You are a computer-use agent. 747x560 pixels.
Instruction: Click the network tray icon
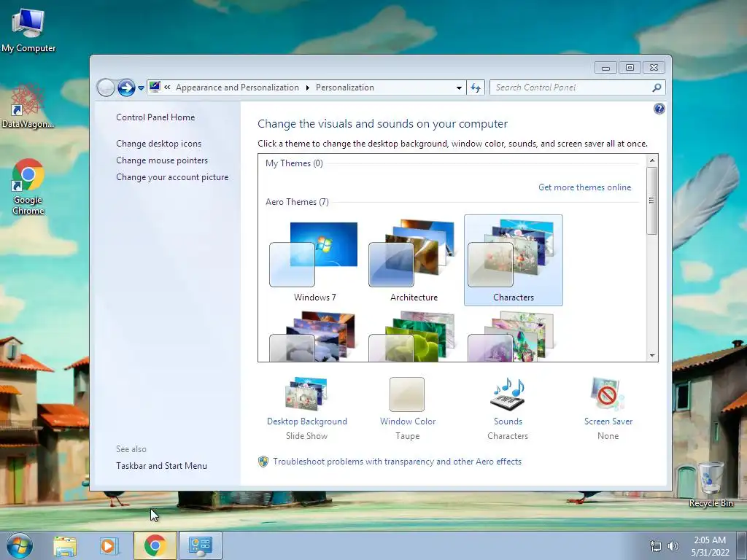pyautogui.click(x=656, y=546)
